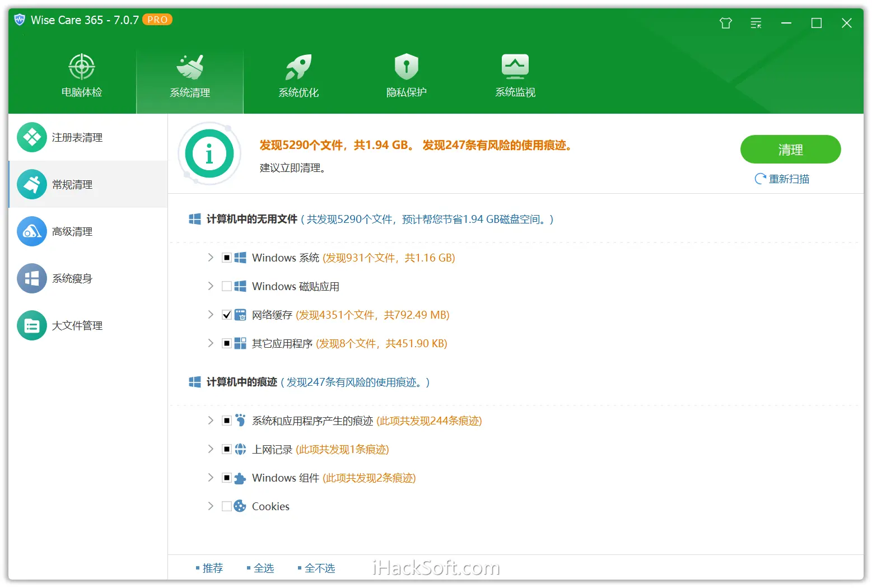Expand the Cookies row
The height and width of the screenshot is (588, 872).
coord(211,506)
